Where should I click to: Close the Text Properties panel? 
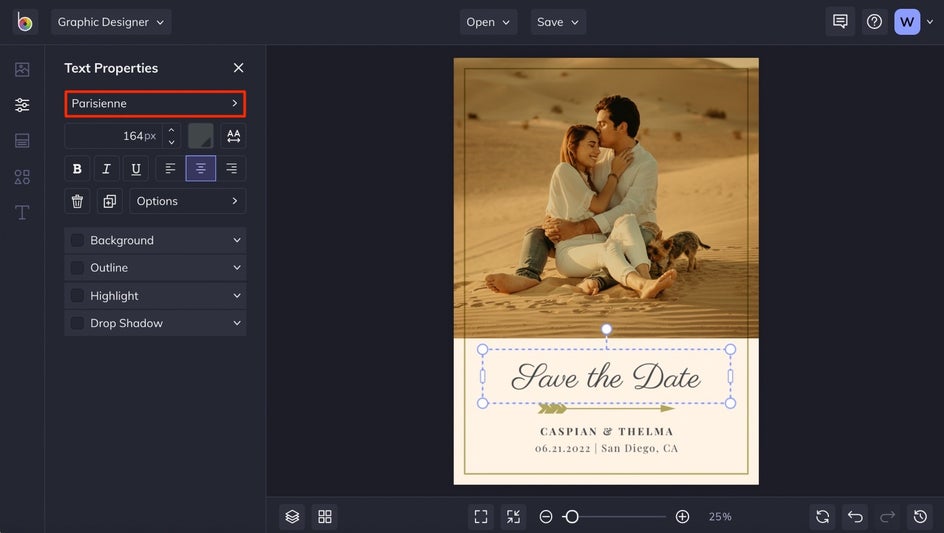(238, 68)
